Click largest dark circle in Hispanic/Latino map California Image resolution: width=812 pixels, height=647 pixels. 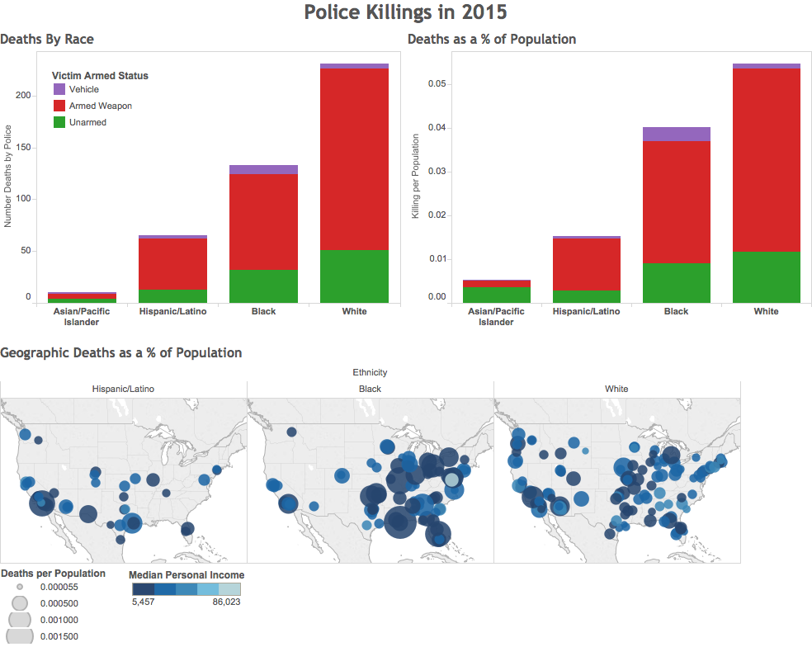pyautogui.click(x=42, y=503)
